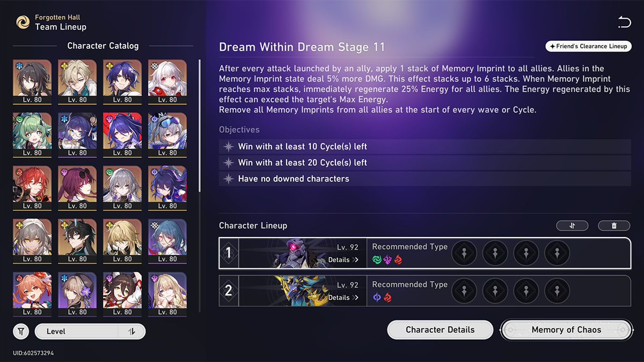The height and width of the screenshot is (362, 644).
Task: Clear lineup with the trash can button
Action: (614, 226)
